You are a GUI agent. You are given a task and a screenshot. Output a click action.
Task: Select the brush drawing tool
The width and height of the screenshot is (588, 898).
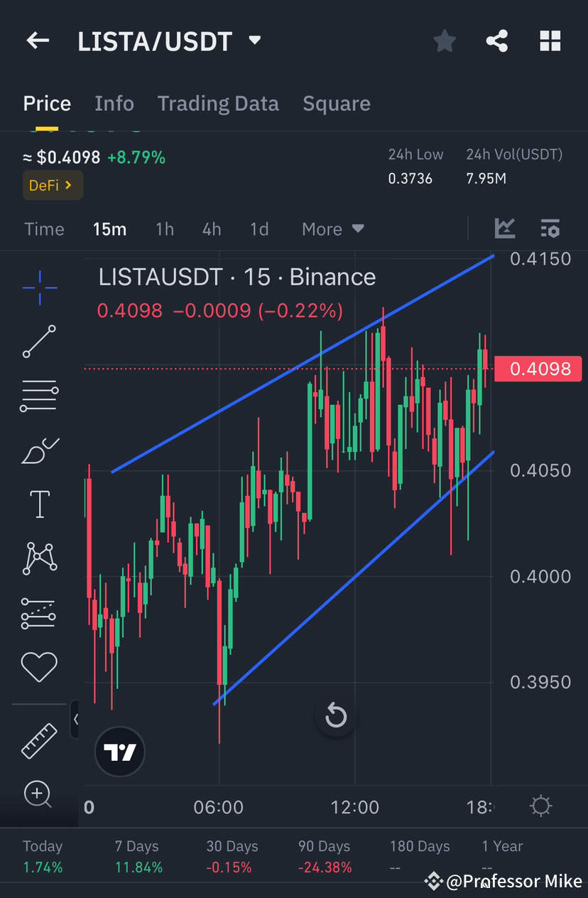click(39, 450)
